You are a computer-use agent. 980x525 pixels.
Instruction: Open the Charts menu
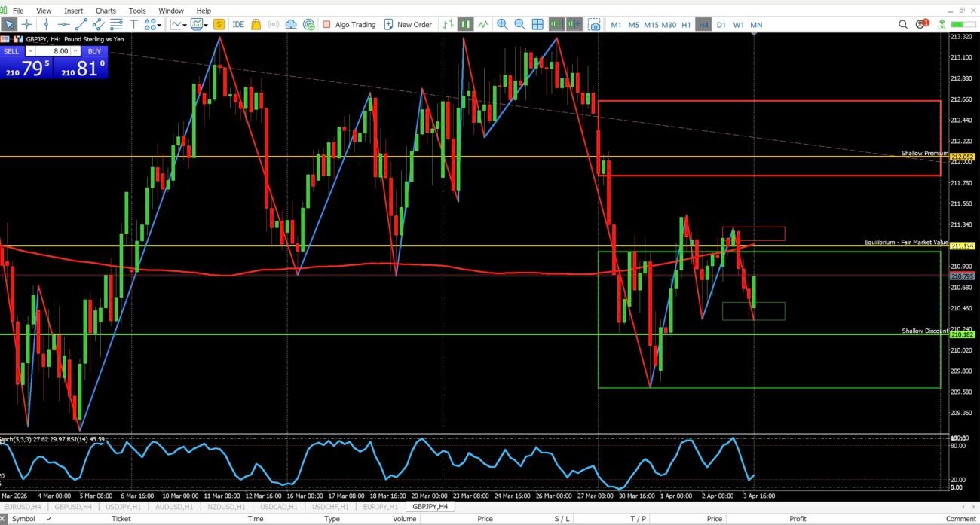click(x=106, y=11)
